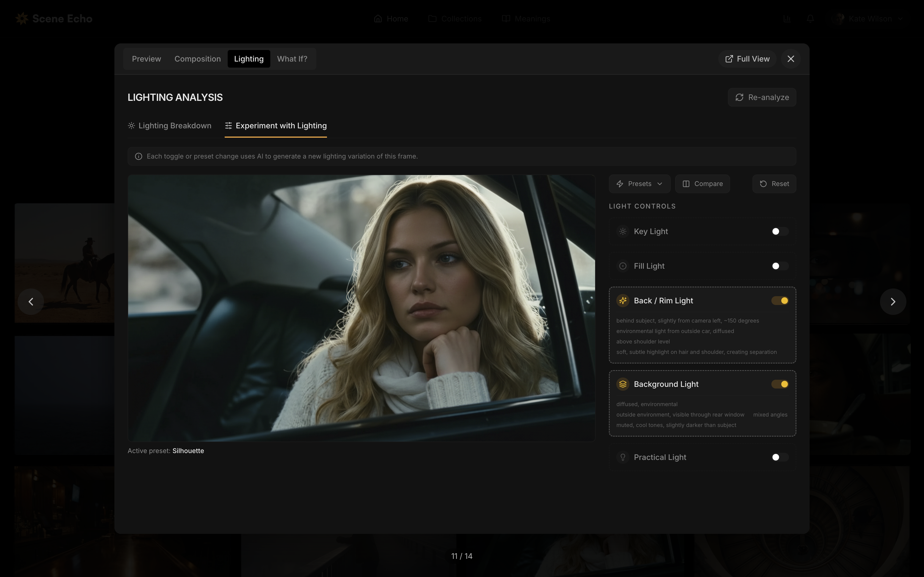The width and height of the screenshot is (924, 577).
Task: Expand the Kate Wilson user menu
Action: [870, 19]
